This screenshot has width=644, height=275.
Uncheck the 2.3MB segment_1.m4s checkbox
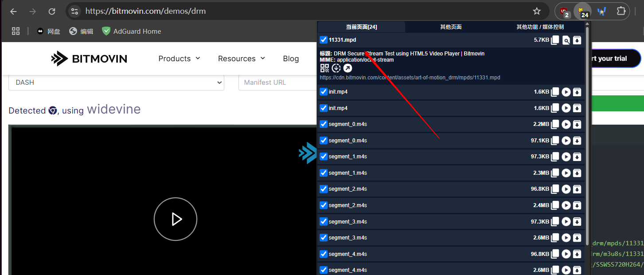(x=324, y=173)
